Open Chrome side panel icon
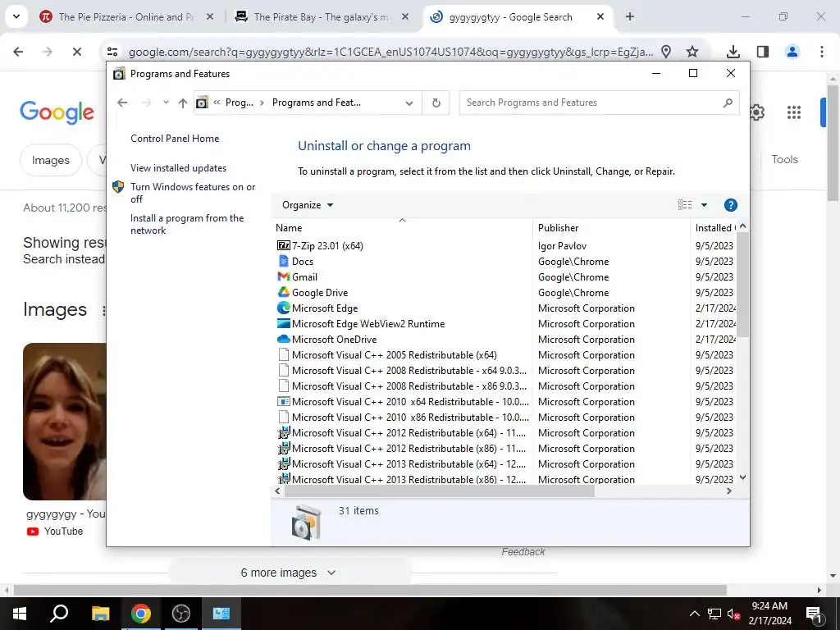The height and width of the screenshot is (630, 840). pos(762,52)
